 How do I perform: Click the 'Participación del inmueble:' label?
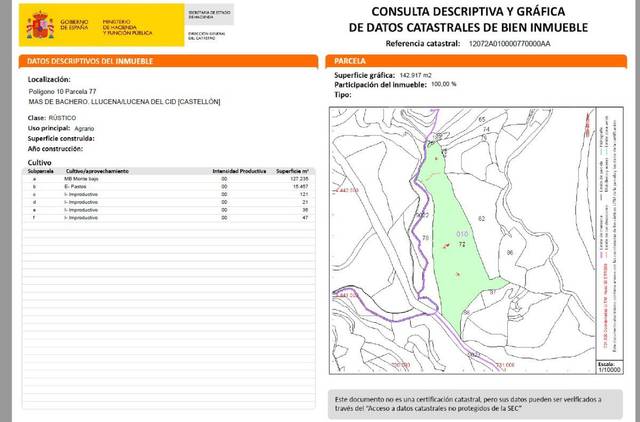[x=380, y=84]
